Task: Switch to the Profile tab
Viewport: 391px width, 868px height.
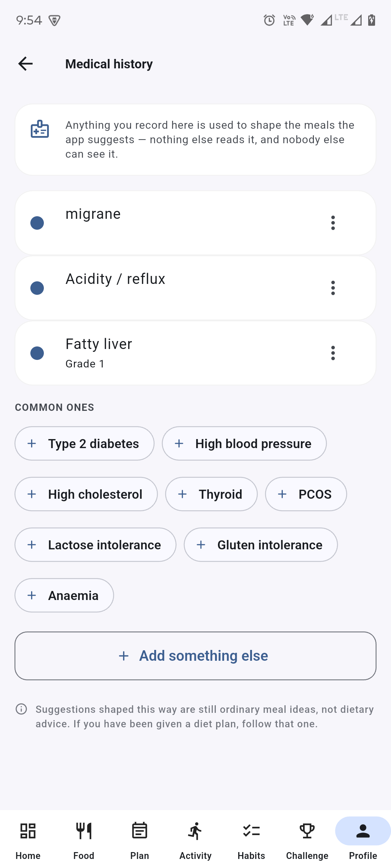Action: 363,839
